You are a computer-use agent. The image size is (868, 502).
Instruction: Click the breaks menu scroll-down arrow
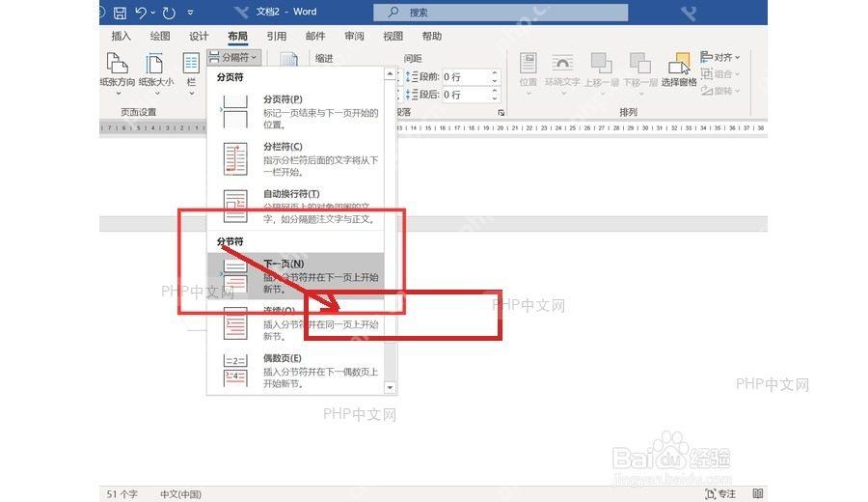(x=390, y=388)
